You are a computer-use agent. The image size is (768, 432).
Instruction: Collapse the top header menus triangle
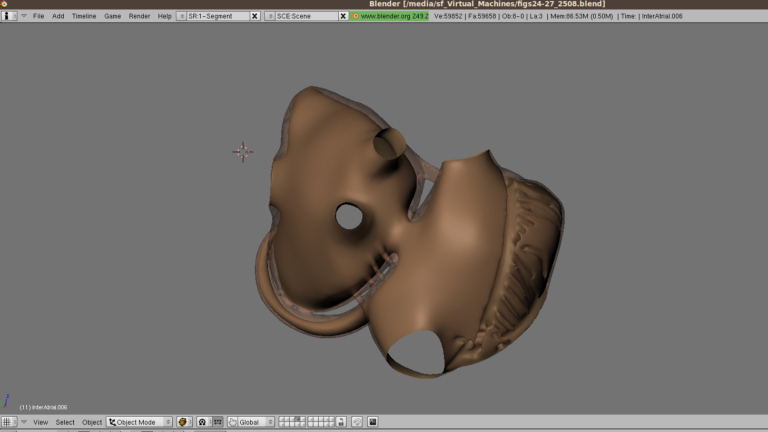[24, 16]
